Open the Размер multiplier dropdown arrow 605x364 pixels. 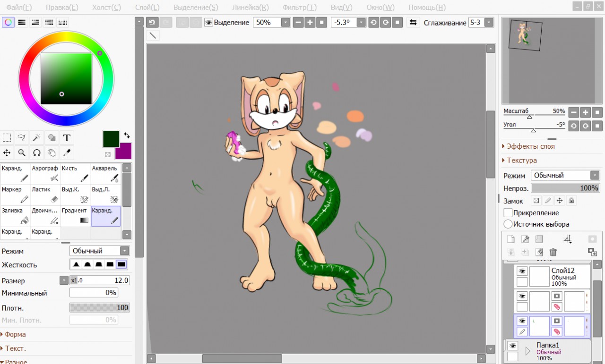tap(64, 280)
